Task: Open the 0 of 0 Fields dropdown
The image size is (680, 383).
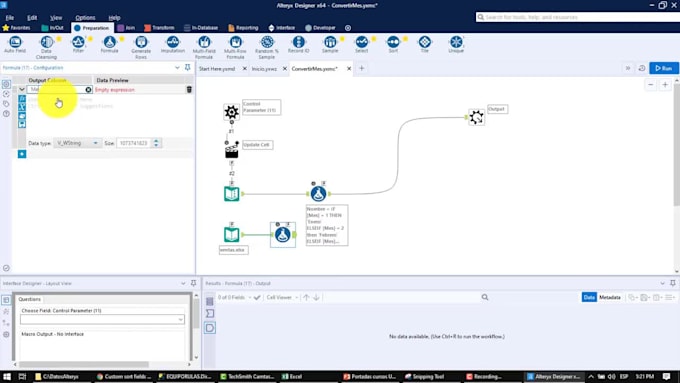Action: coord(235,298)
